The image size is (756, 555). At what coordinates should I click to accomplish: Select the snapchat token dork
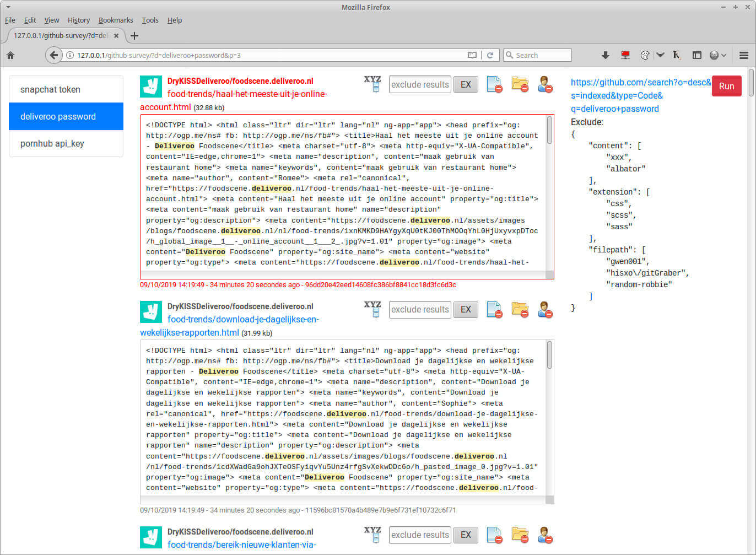coord(66,89)
